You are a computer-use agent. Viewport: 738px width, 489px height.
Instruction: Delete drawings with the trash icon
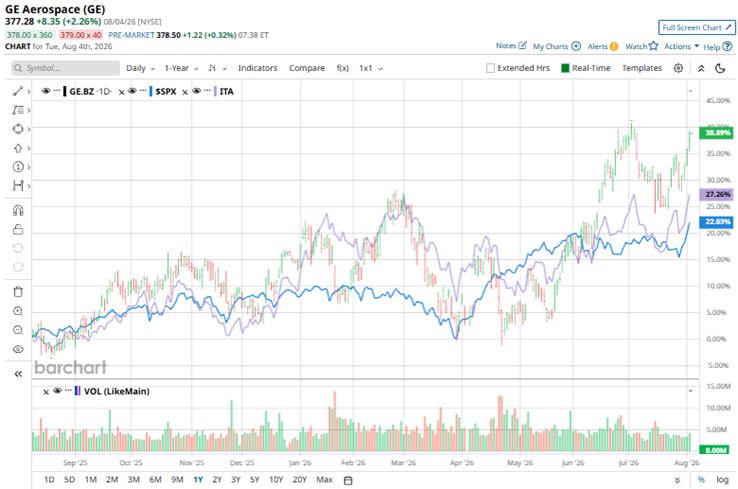pos(18,292)
